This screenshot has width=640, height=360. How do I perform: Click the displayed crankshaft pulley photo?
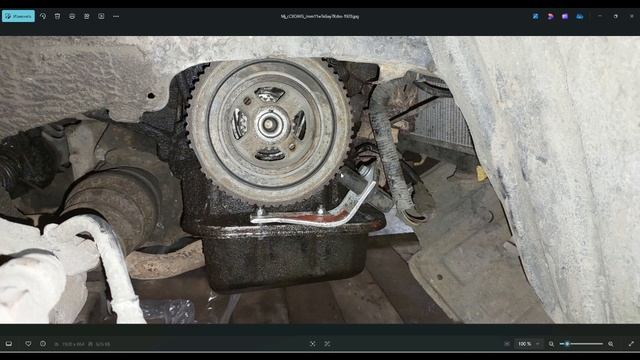[320, 180]
